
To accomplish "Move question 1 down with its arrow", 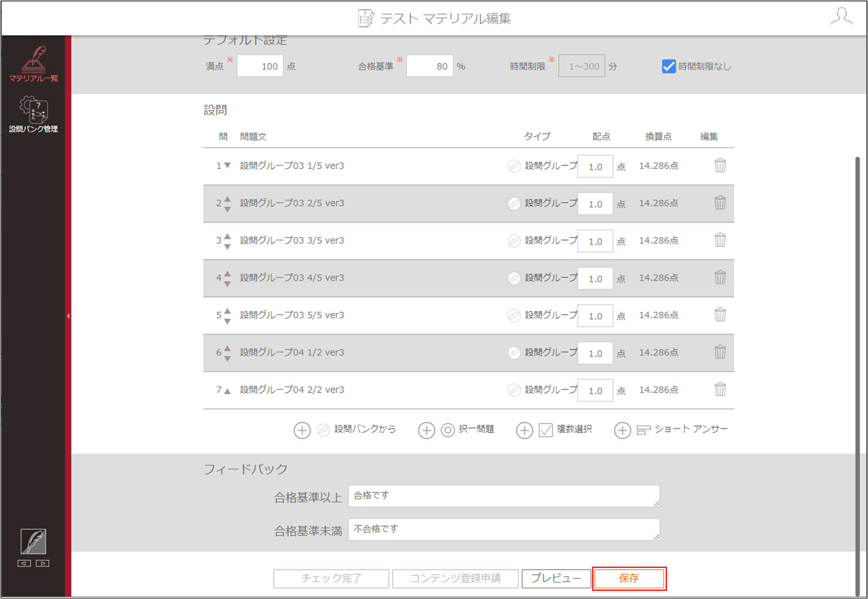I will [228, 166].
